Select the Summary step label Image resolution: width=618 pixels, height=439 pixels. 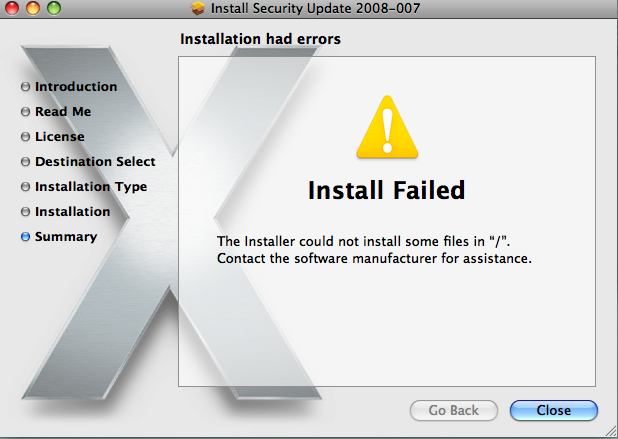click(66, 236)
